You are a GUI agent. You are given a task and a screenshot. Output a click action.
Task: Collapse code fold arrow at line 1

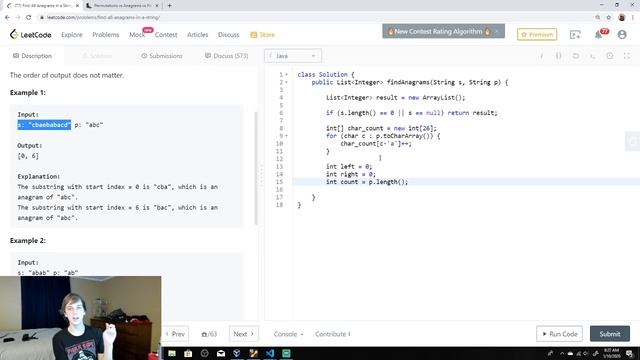pos(287,75)
